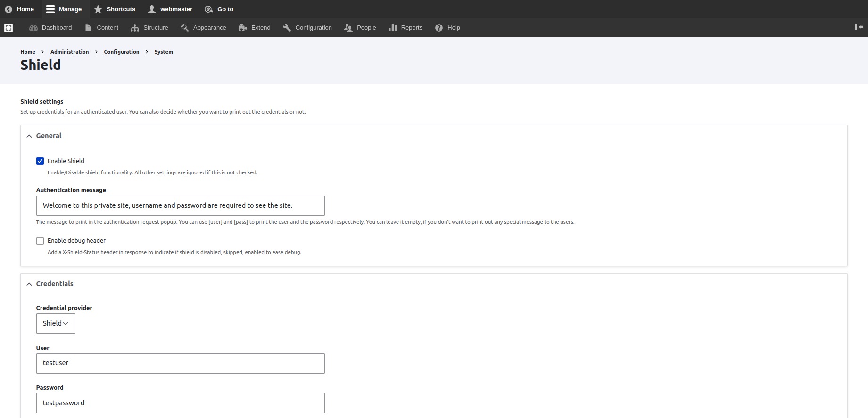Open Content via its page icon
The height and width of the screenshot is (418, 868).
point(88,28)
